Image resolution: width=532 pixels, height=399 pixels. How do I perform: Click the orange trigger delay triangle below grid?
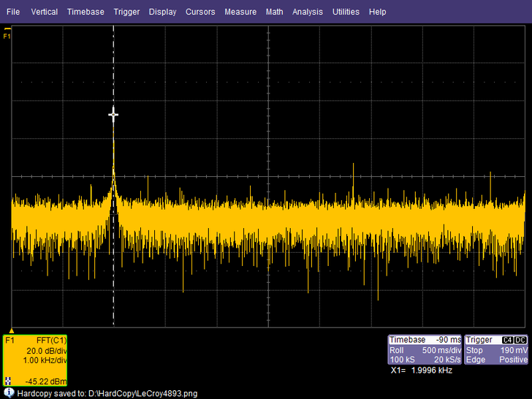click(12, 330)
